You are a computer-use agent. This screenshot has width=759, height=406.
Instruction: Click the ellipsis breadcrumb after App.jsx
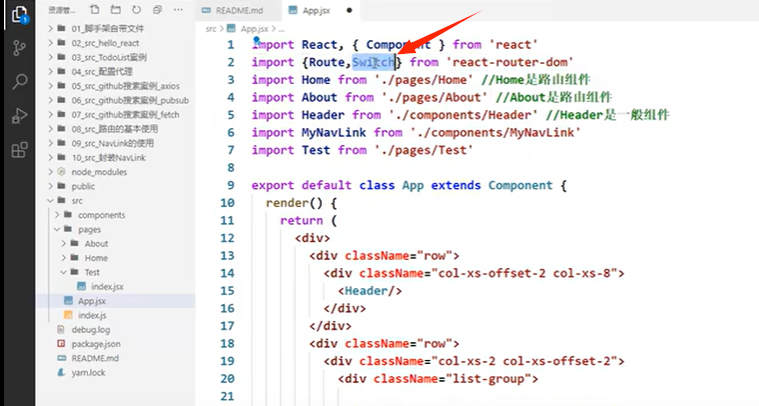coord(282,29)
